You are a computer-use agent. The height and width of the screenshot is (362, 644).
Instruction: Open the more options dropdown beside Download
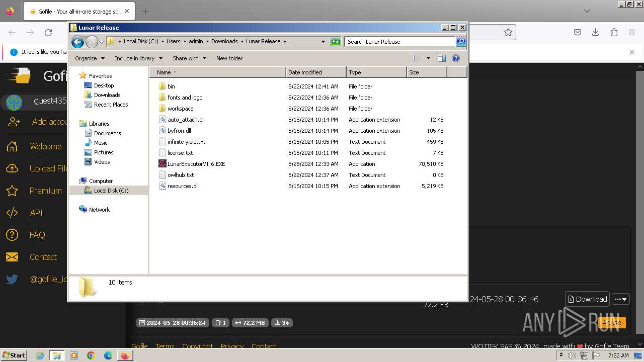click(x=621, y=299)
